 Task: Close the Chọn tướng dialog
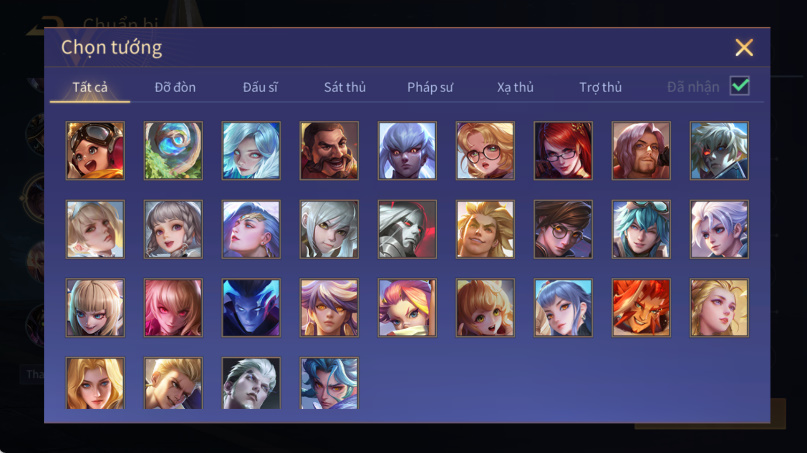744,47
